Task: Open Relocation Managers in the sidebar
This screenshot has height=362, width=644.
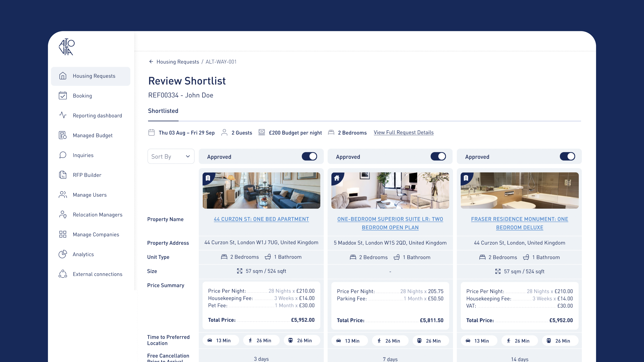Action: tap(91, 215)
